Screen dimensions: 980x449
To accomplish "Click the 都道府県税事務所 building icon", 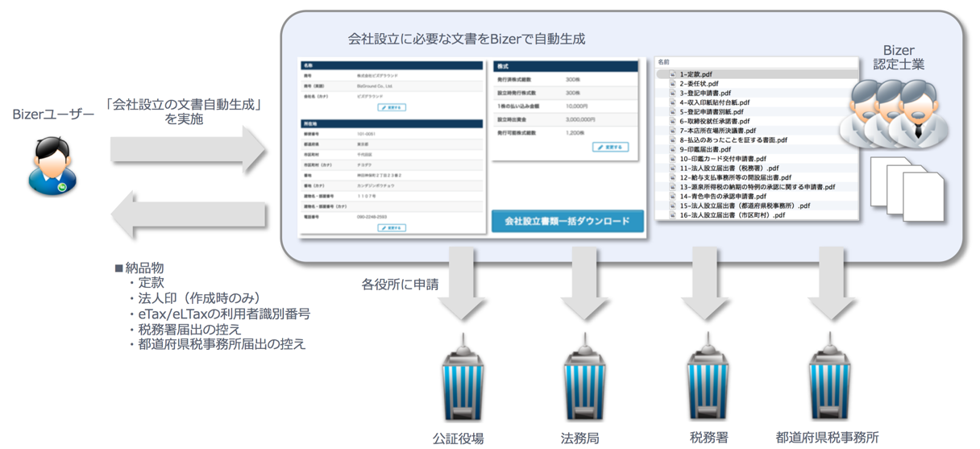I will pos(830,380).
